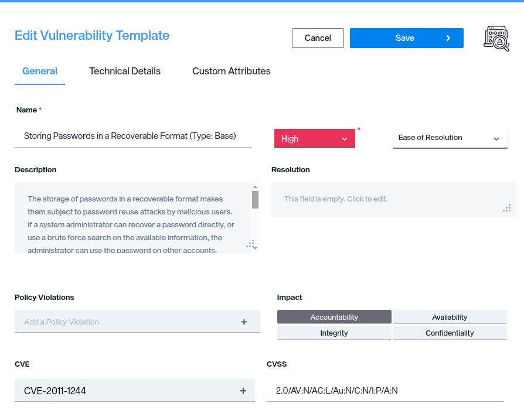524x420 pixels.
Task: Enable the Confidentiality impact option
Action: (x=450, y=333)
